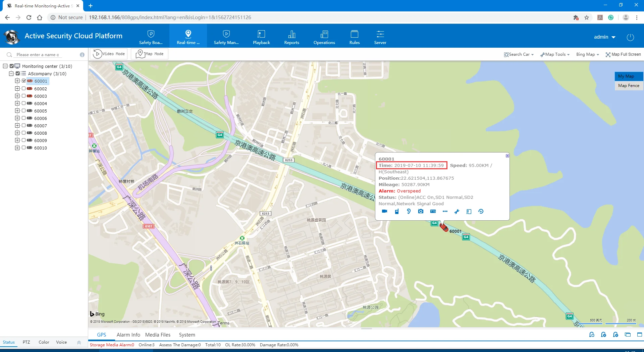Image resolution: width=644 pixels, height=352 pixels.
Task: Check the 60002 vehicle checkbox
Action: [x=23, y=89]
